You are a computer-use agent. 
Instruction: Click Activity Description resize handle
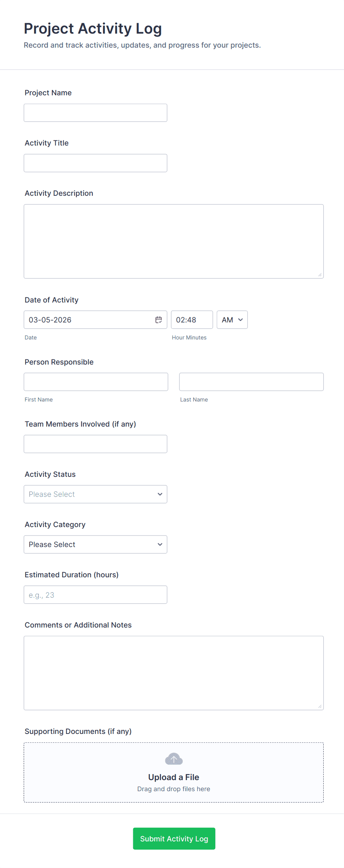pos(320,275)
